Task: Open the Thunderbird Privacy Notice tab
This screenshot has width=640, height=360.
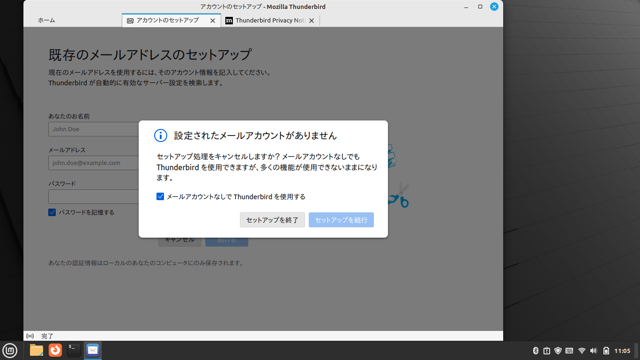Action: tap(269, 20)
